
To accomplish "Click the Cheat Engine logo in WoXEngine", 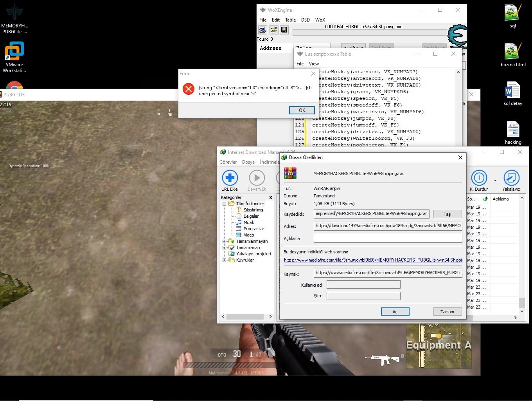I will [x=457, y=36].
